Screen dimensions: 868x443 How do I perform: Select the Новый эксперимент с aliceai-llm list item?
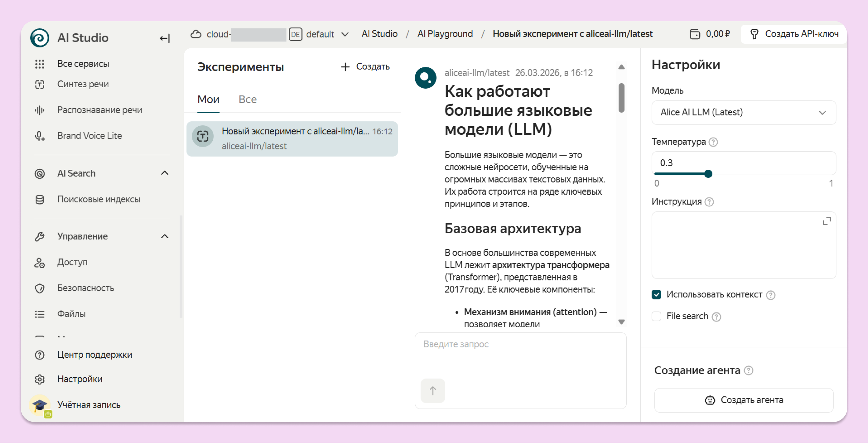(292, 139)
